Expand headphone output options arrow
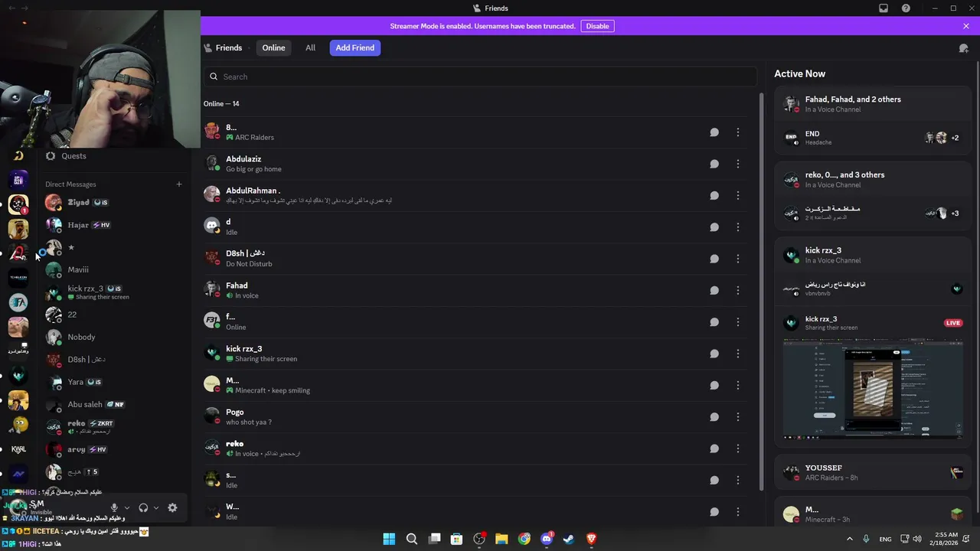 pyautogui.click(x=156, y=507)
